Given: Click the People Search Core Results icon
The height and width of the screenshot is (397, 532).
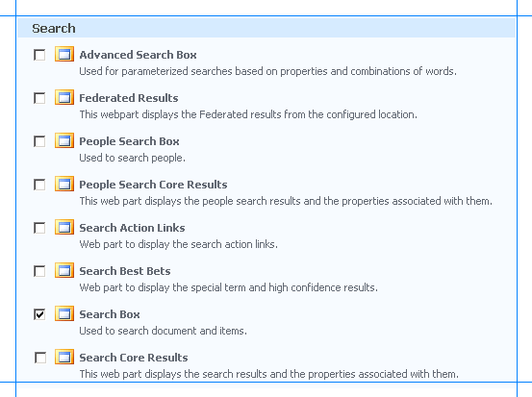Looking at the screenshot, I should 64,185.
